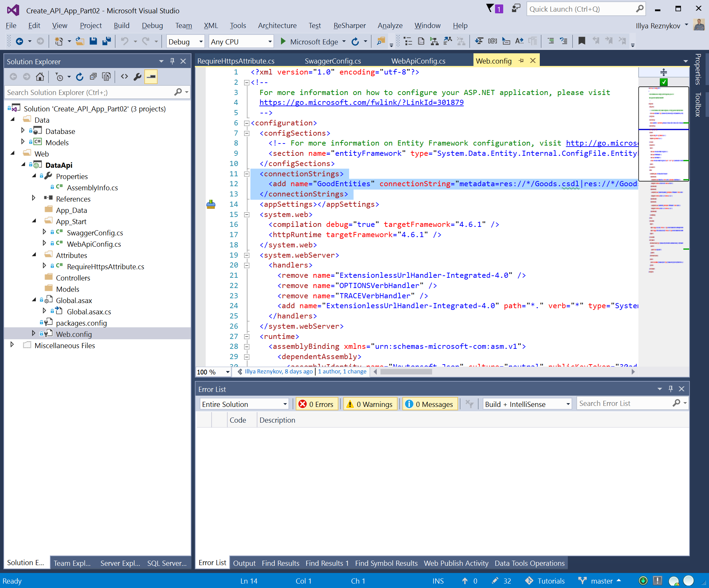The height and width of the screenshot is (588, 709).
Task: Click the Home icon in Solution Explorer
Action: (40, 77)
